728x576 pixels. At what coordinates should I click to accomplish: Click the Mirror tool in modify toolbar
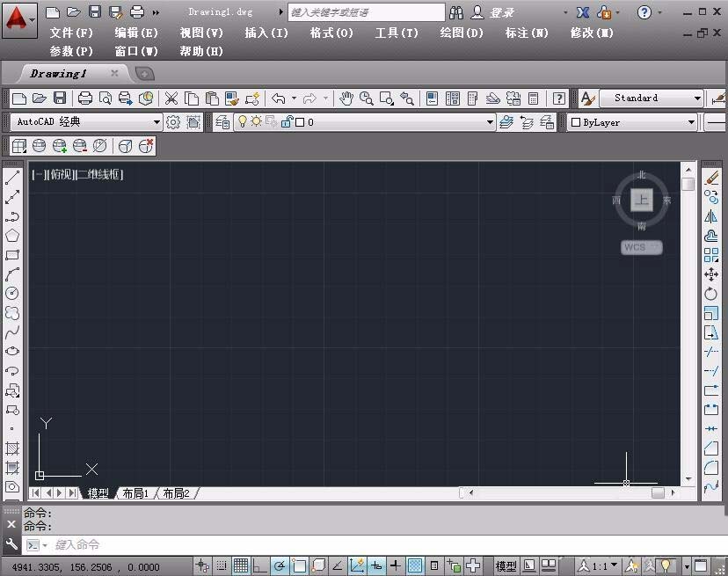click(x=710, y=216)
